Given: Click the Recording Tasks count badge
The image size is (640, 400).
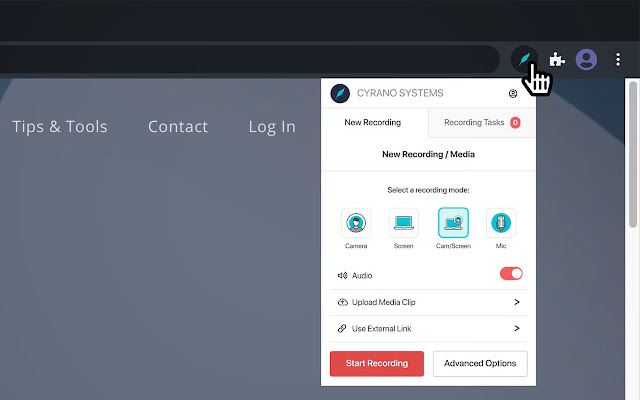Looking at the screenshot, I should [x=515, y=122].
